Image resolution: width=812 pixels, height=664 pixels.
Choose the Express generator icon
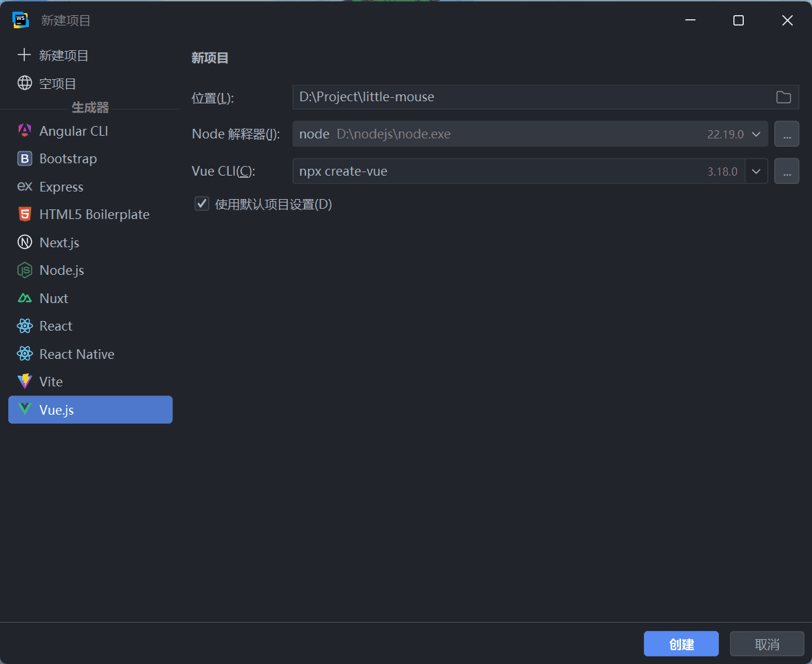(x=25, y=187)
